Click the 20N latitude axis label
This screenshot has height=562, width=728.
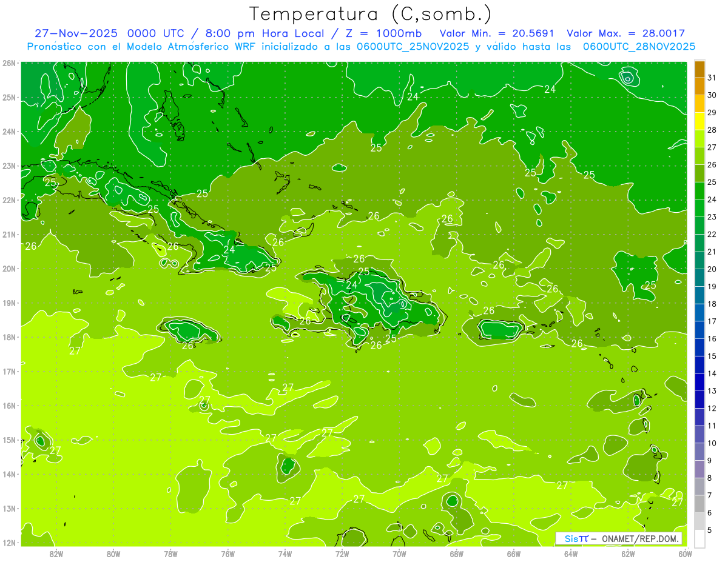(x=9, y=269)
